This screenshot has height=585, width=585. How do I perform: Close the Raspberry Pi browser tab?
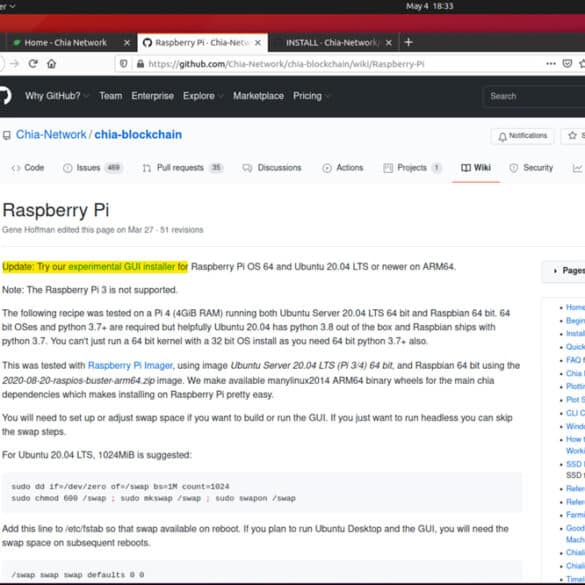pos(258,43)
